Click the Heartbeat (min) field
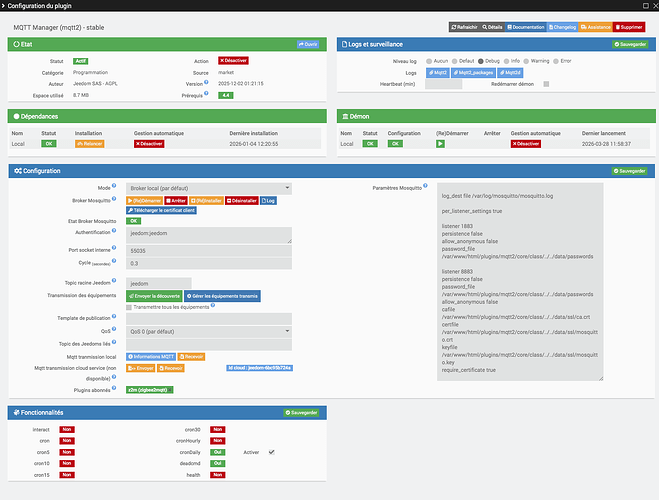659x500 pixels. tap(443, 84)
